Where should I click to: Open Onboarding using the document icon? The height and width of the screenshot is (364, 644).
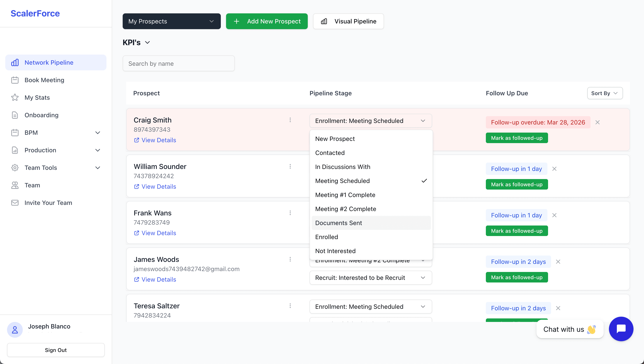tap(15, 115)
